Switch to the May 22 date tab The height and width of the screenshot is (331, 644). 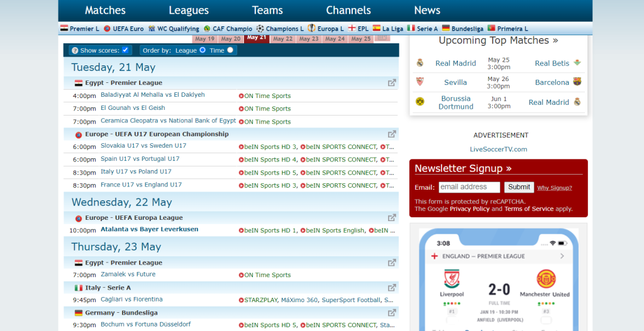click(x=283, y=39)
